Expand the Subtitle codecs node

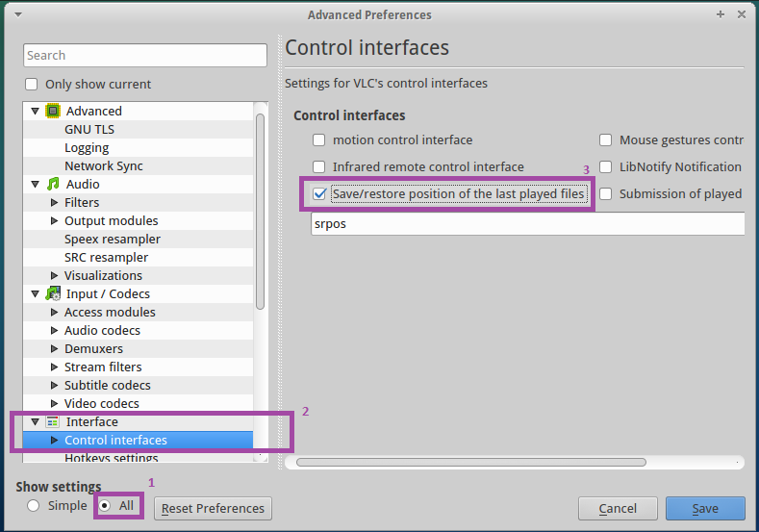(x=54, y=386)
